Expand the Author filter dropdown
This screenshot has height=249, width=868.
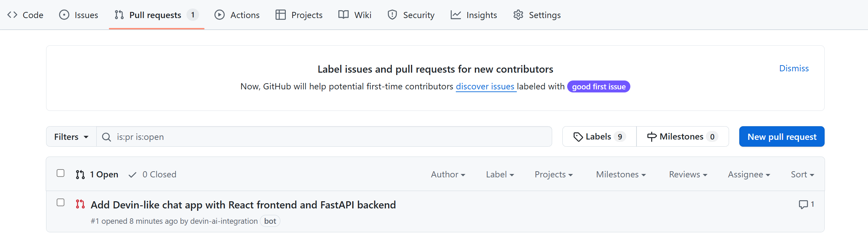click(448, 174)
